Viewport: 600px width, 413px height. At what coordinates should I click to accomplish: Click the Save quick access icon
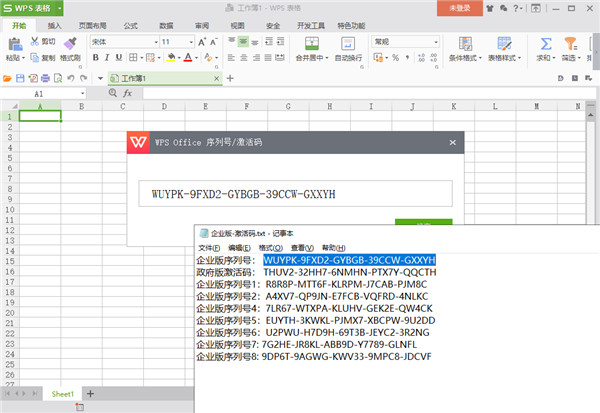(20, 78)
